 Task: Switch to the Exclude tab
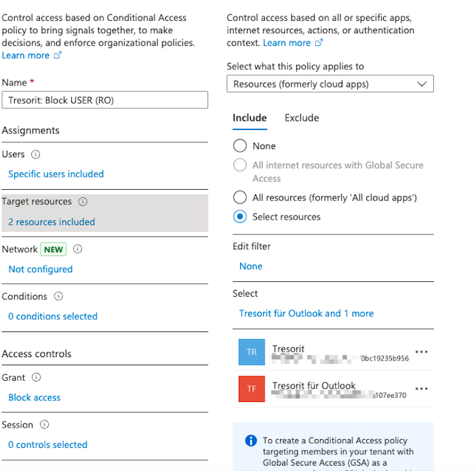click(302, 118)
